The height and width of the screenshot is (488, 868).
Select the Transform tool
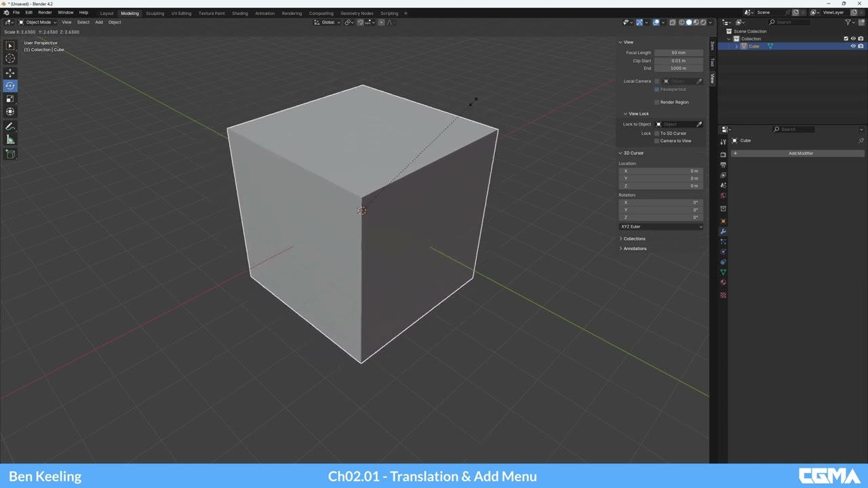click(x=10, y=112)
